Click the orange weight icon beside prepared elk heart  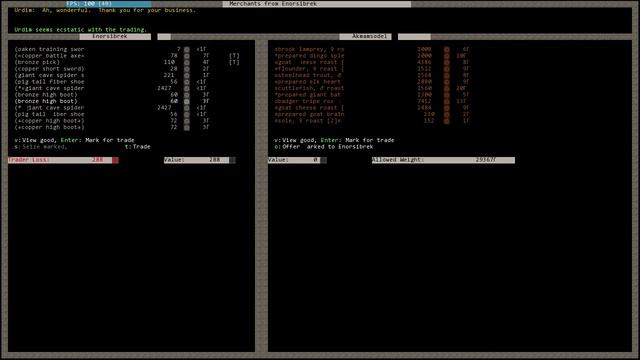click(x=447, y=82)
